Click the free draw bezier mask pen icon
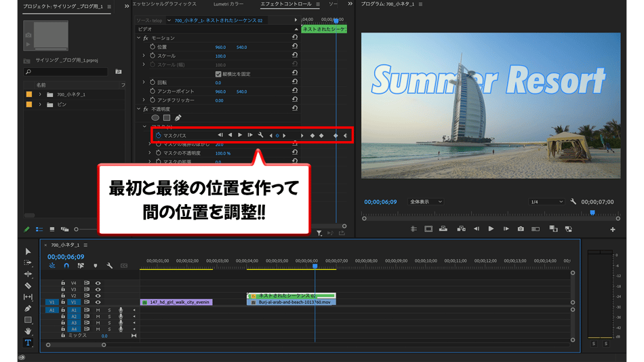This screenshot has width=644, height=362. [178, 117]
